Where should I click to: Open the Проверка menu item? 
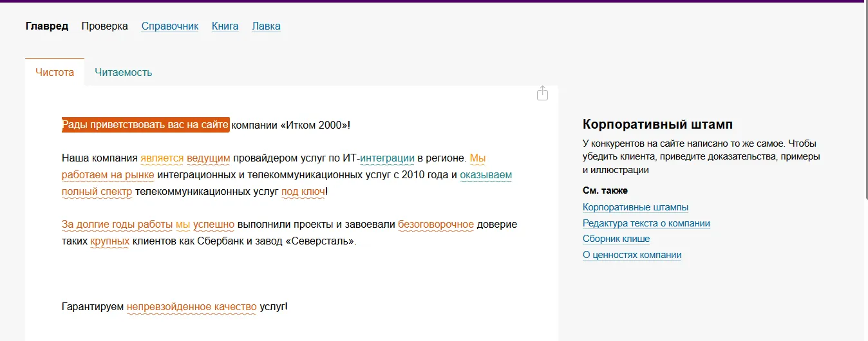(x=104, y=26)
